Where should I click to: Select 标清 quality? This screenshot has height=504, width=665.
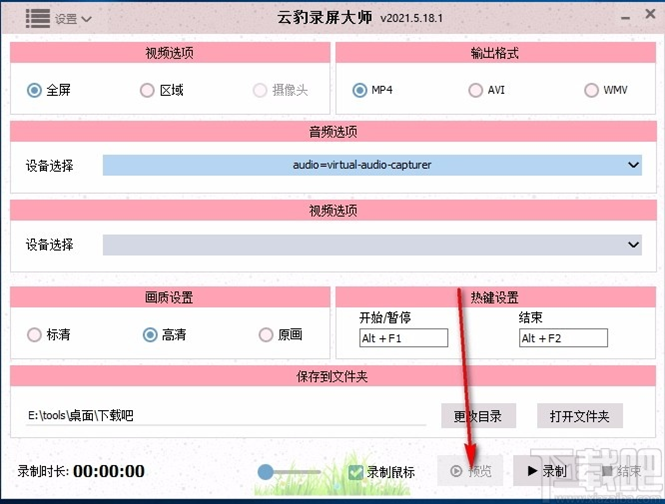point(49,334)
